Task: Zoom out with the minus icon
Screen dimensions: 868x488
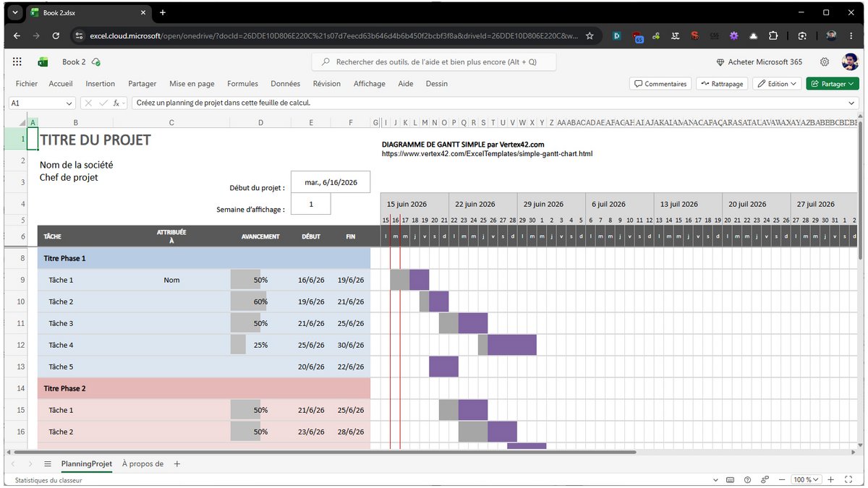Action: (781, 480)
